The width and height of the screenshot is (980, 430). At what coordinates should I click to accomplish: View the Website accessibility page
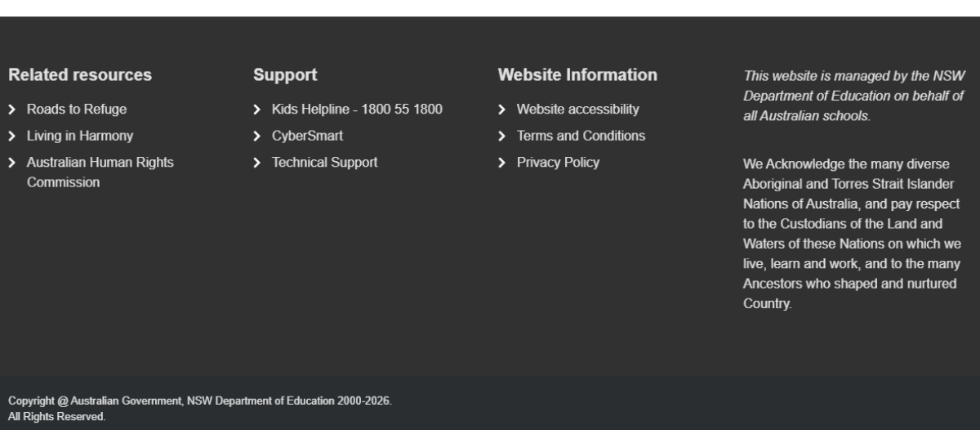click(577, 110)
